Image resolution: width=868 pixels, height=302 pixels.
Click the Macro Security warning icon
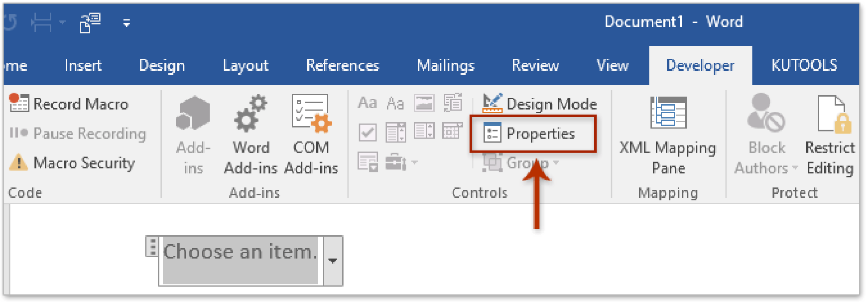pos(19,164)
